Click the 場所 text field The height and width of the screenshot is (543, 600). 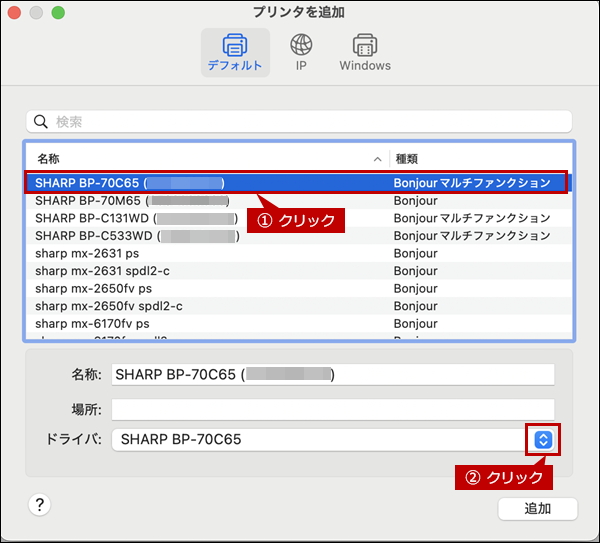point(332,408)
